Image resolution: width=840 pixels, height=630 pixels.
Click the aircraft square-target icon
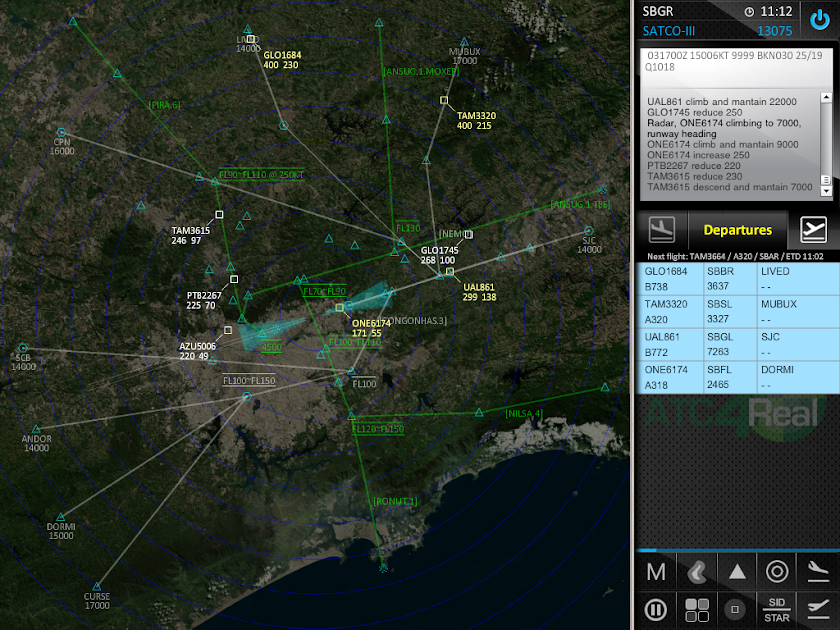pyautogui.click(x=736, y=610)
